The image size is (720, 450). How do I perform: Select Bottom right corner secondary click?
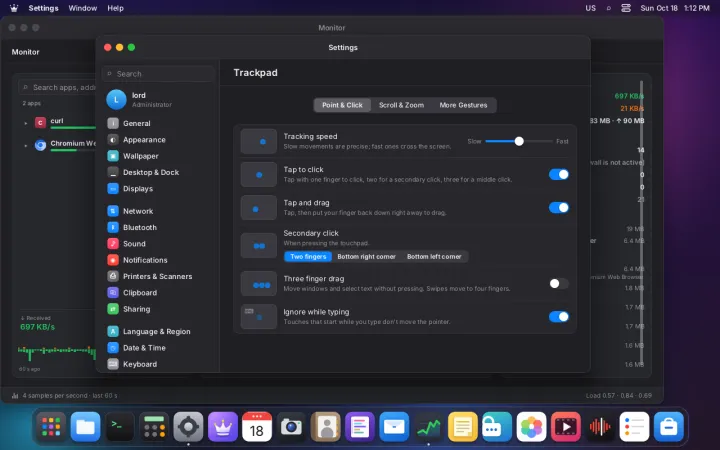pyautogui.click(x=366, y=257)
